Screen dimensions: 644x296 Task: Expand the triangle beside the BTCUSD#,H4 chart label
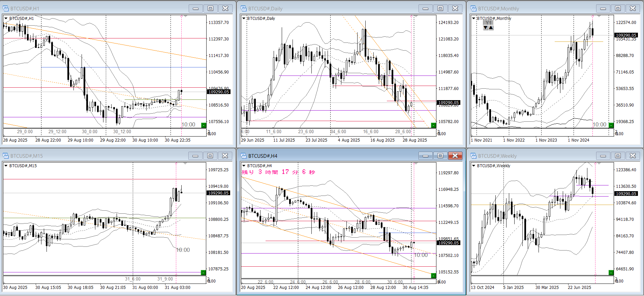pos(244,166)
